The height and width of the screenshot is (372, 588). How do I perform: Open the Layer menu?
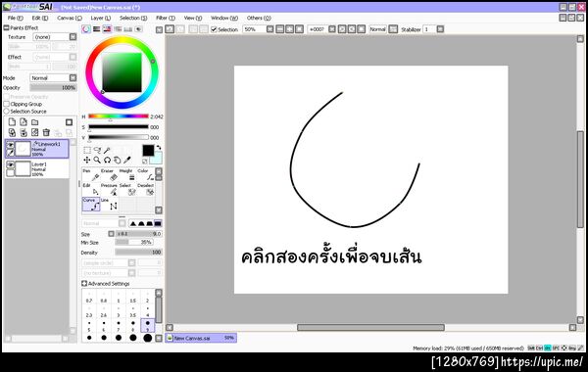(101, 18)
